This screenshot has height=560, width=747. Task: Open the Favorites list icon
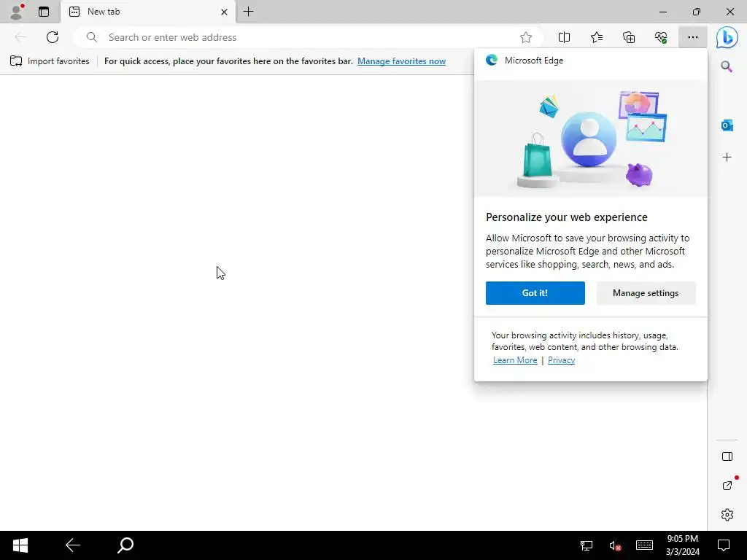(597, 37)
